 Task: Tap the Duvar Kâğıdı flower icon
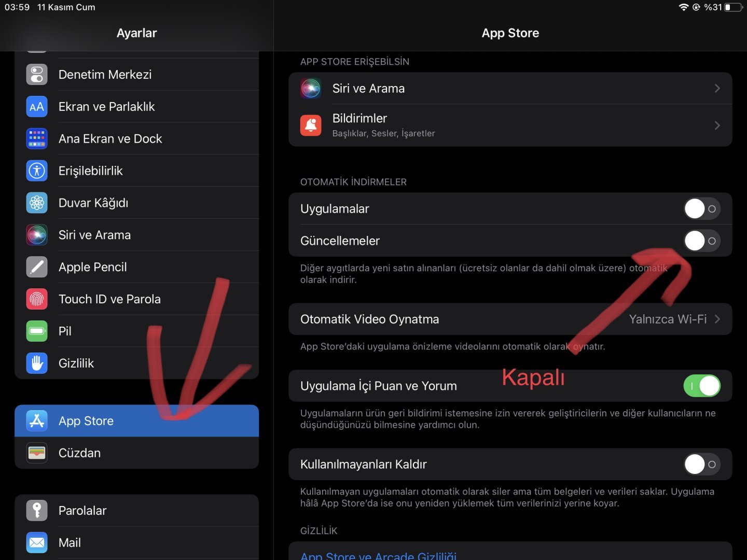(x=37, y=203)
